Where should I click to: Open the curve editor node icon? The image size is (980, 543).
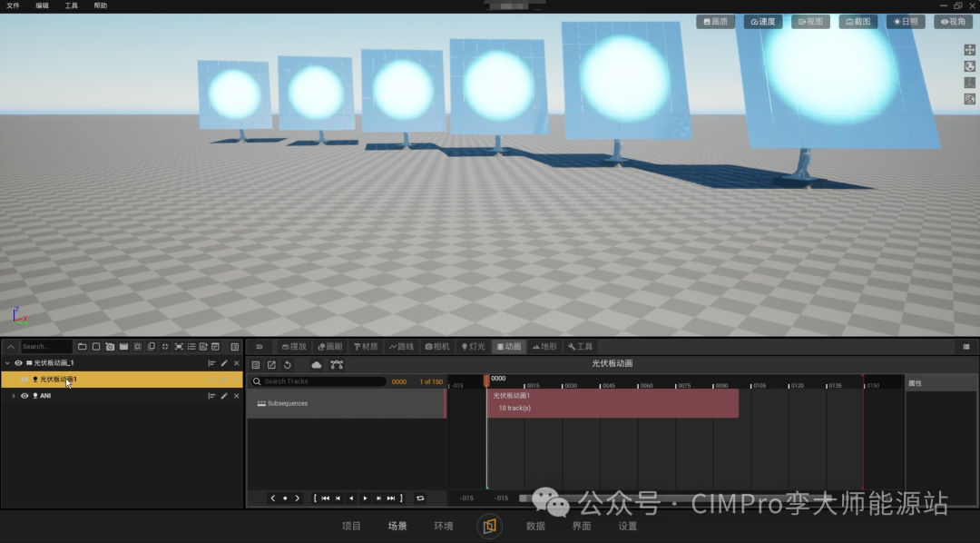337,365
